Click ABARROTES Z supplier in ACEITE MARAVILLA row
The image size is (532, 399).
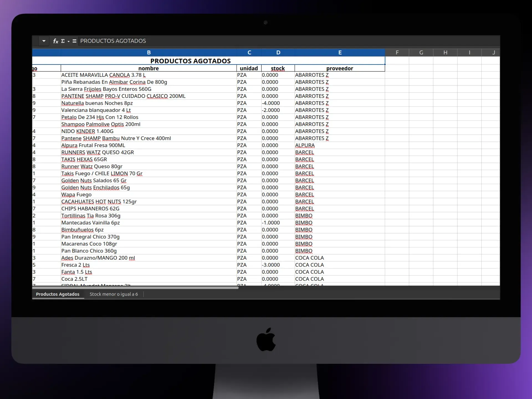pos(340,75)
